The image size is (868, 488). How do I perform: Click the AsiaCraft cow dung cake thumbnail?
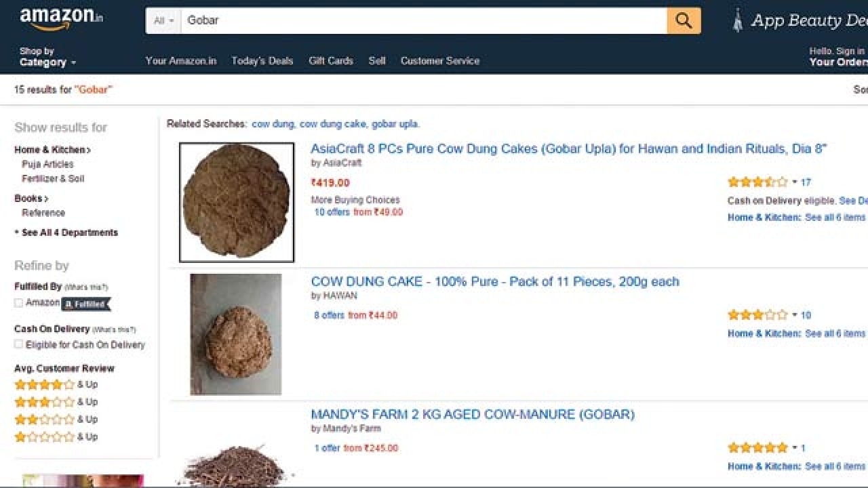tap(237, 202)
